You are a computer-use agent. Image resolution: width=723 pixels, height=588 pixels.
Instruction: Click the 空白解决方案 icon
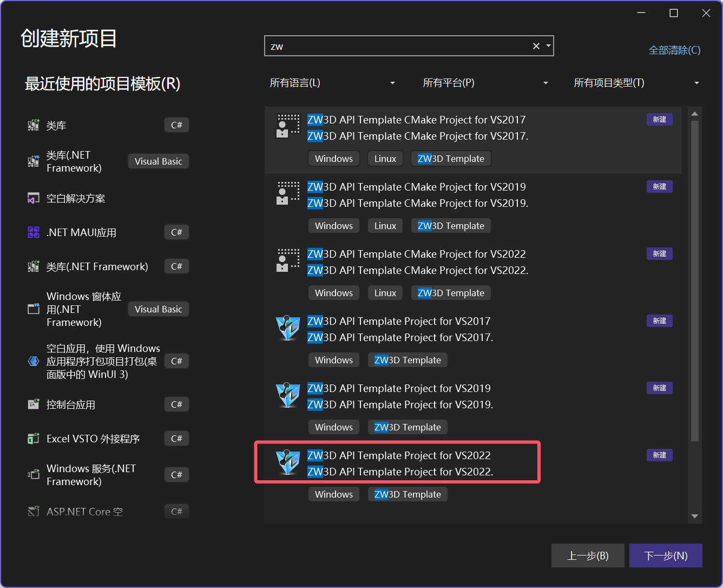coord(34,198)
